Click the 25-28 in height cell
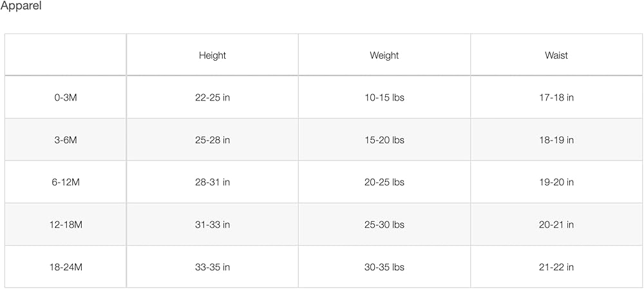Viewport: 644px width, 289px height. tap(213, 140)
